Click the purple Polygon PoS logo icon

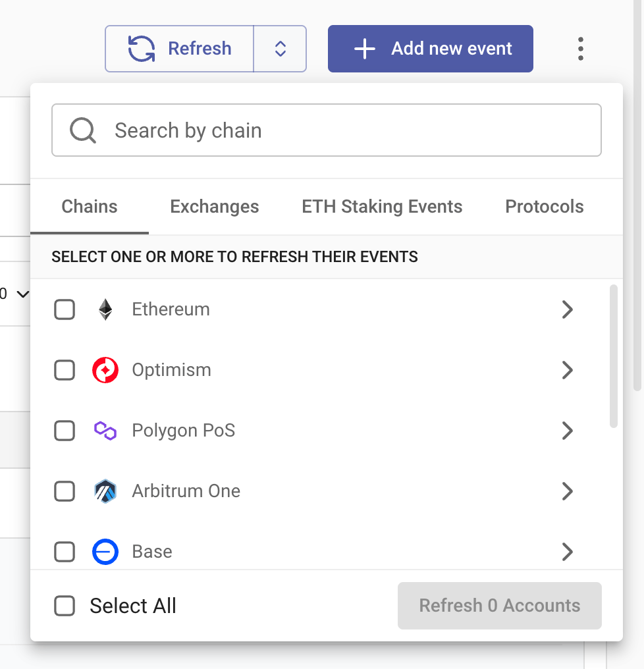105,431
